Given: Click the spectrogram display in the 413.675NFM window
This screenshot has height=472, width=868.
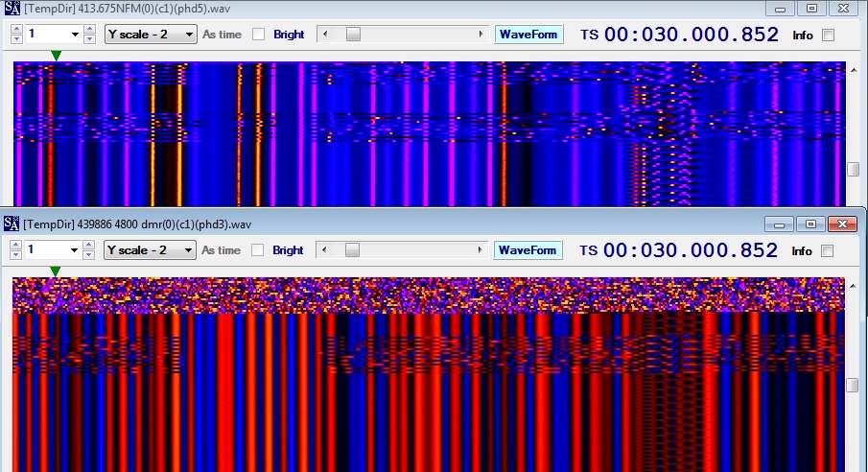Looking at the screenshot, I should coord(430,133).
